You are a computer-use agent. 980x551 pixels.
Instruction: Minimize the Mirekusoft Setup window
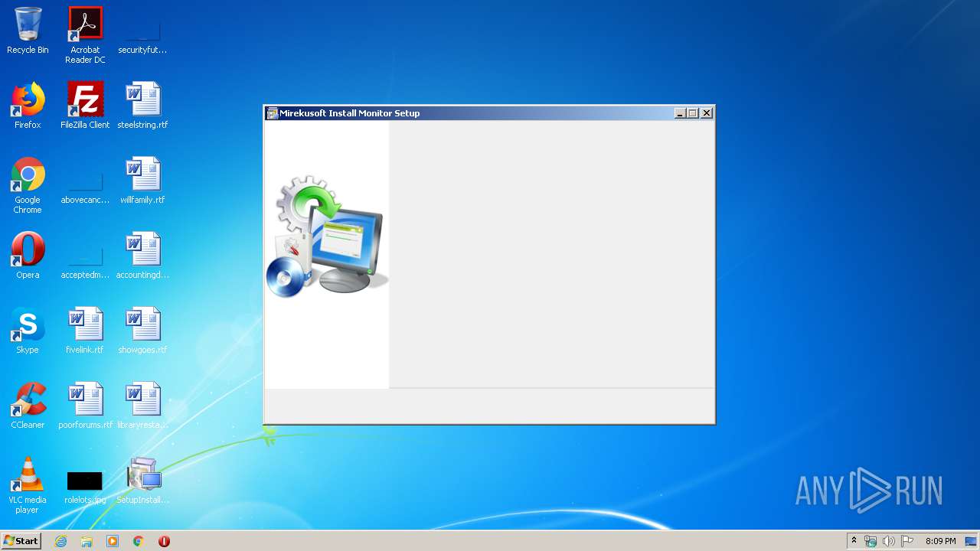(680, 113)
